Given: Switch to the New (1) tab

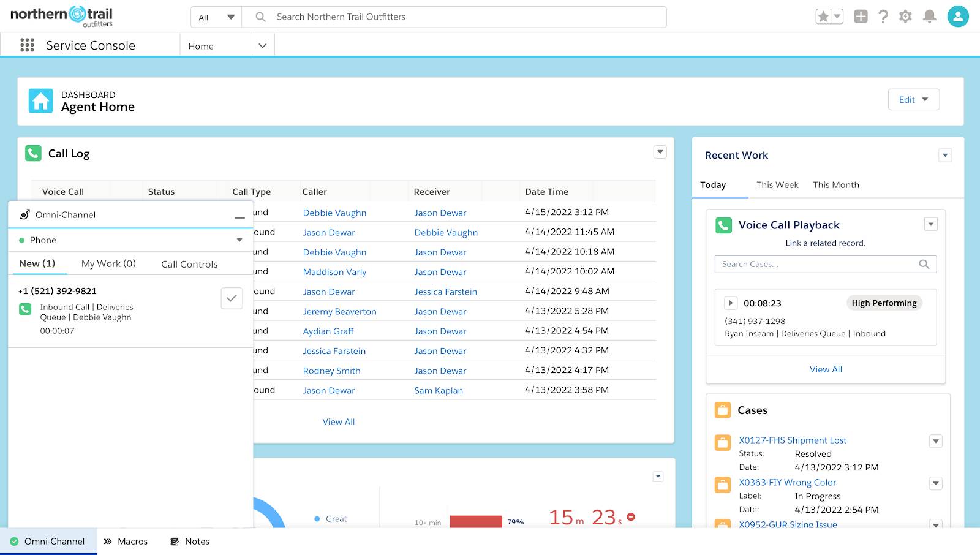Looking at the screenshot, I should coord(37,263).
